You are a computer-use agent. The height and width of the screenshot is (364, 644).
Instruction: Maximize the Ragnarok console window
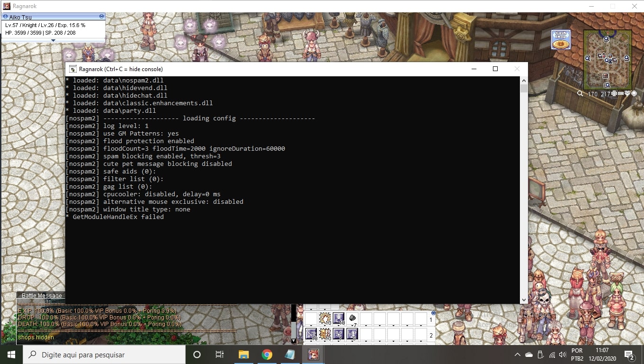(x=495, y=69)
